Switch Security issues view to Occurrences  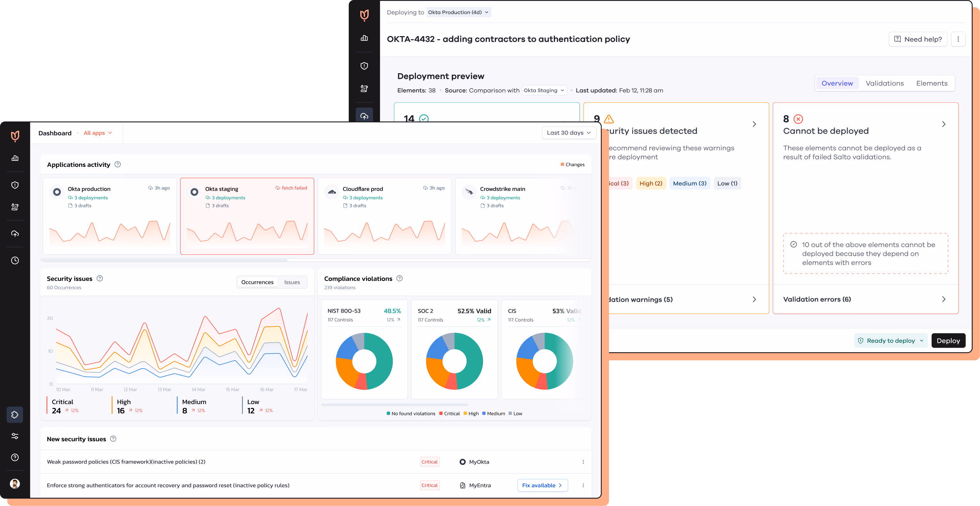click(257, 282)
